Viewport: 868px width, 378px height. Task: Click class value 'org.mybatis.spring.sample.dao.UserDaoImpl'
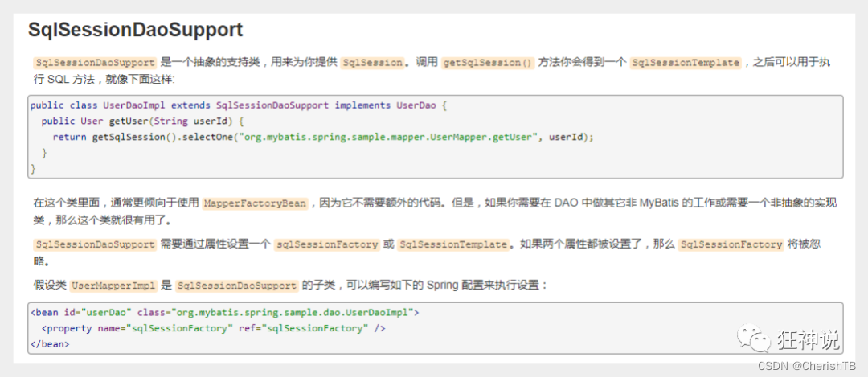click(x=293, y=313)
